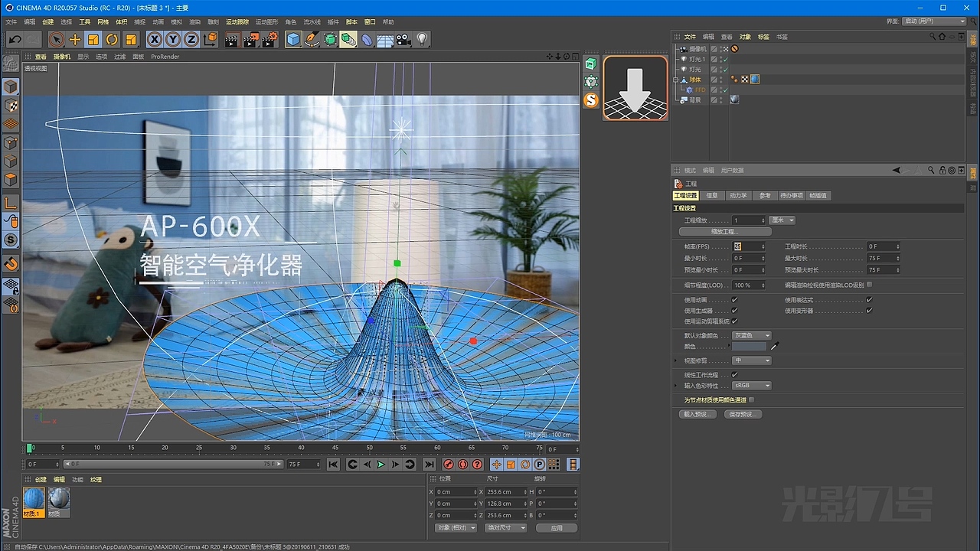The width and height of the screenshot is (980, 551).
Task: Click the orange S plugin icon
Action: tap(591, 99)
